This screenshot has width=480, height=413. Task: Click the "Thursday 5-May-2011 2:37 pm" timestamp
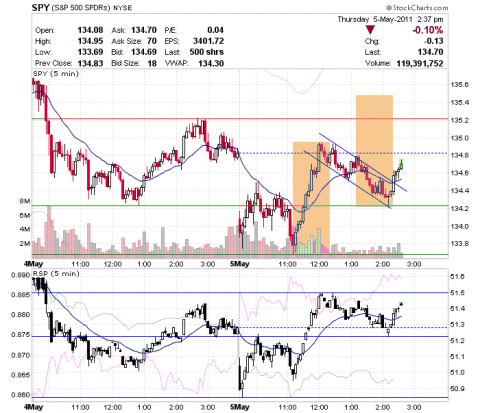(x=390, y=19)
